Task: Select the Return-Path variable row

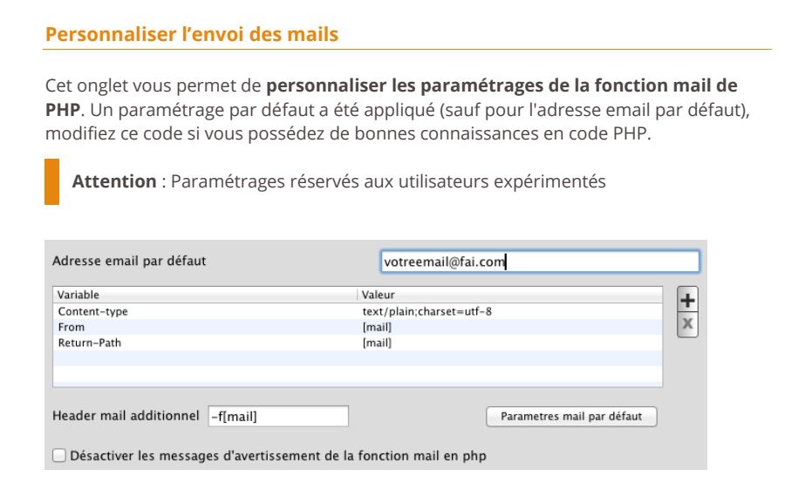Action: 358,343
